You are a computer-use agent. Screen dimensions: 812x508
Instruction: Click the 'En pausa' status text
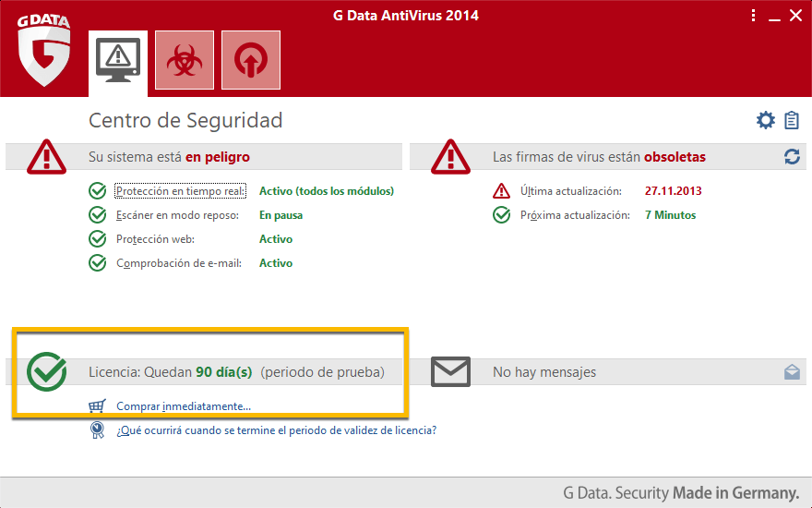click(x=281, y=215)
